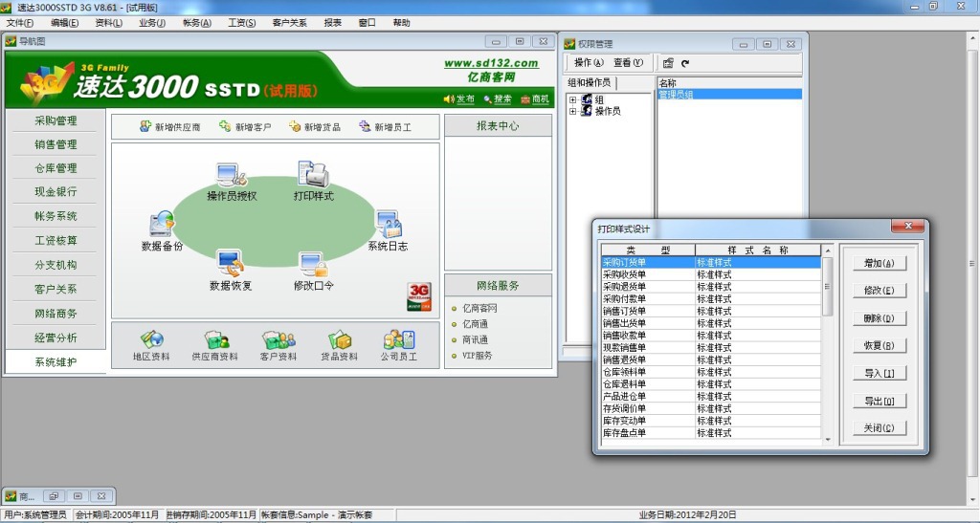This screenshot has width=980, height=523.
Task: Click the 类型 column header
Action: (x=648, y=251)
